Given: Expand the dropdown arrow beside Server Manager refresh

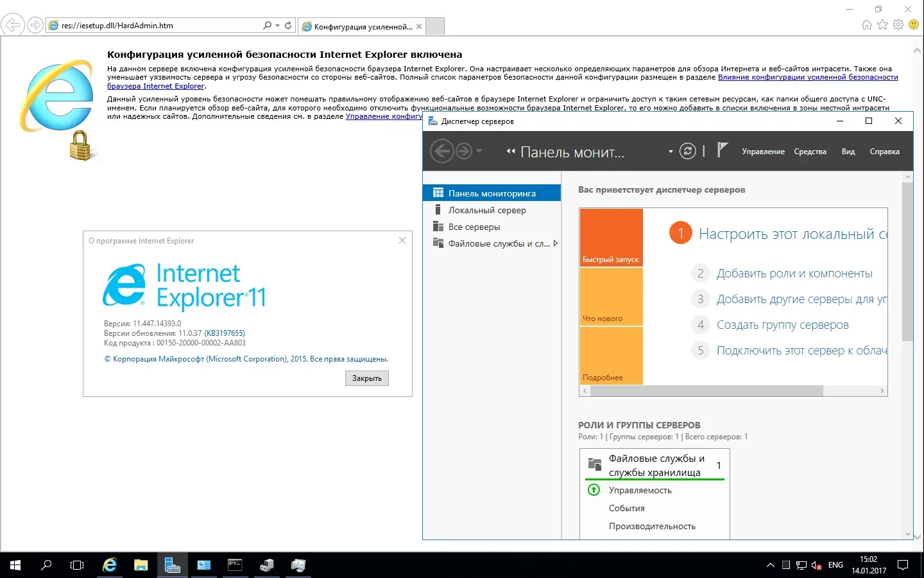Looking at the screenshot, I should coord(671,152).
